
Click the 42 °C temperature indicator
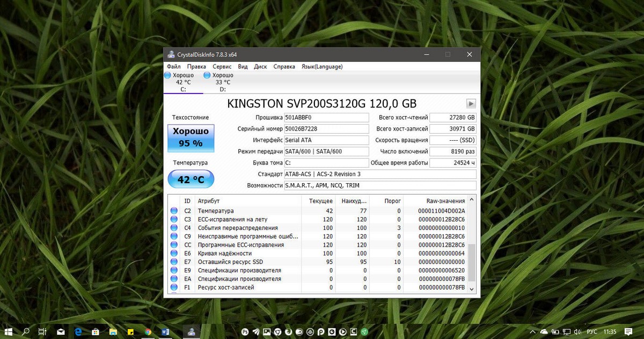pos(191,179)
